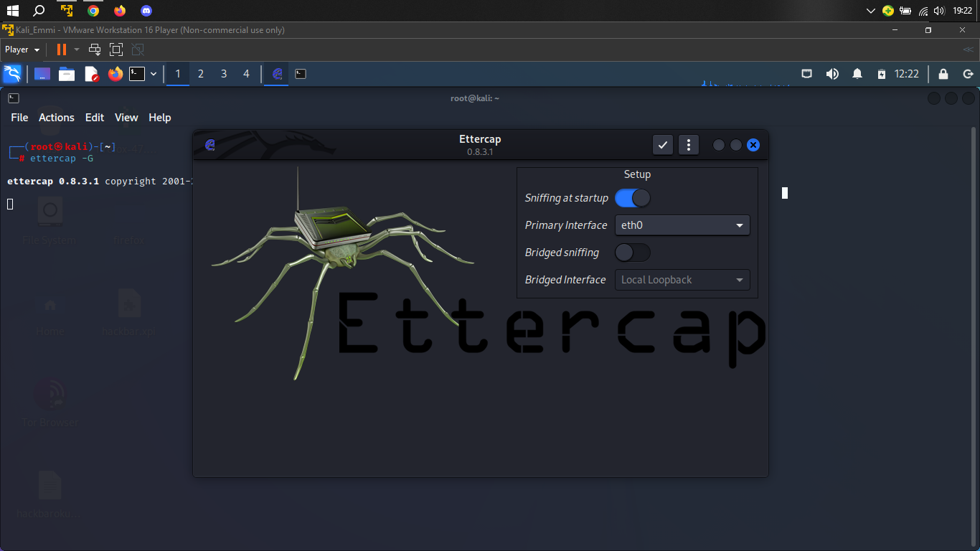Open the terminal Actions menu

tap(57, 118)
